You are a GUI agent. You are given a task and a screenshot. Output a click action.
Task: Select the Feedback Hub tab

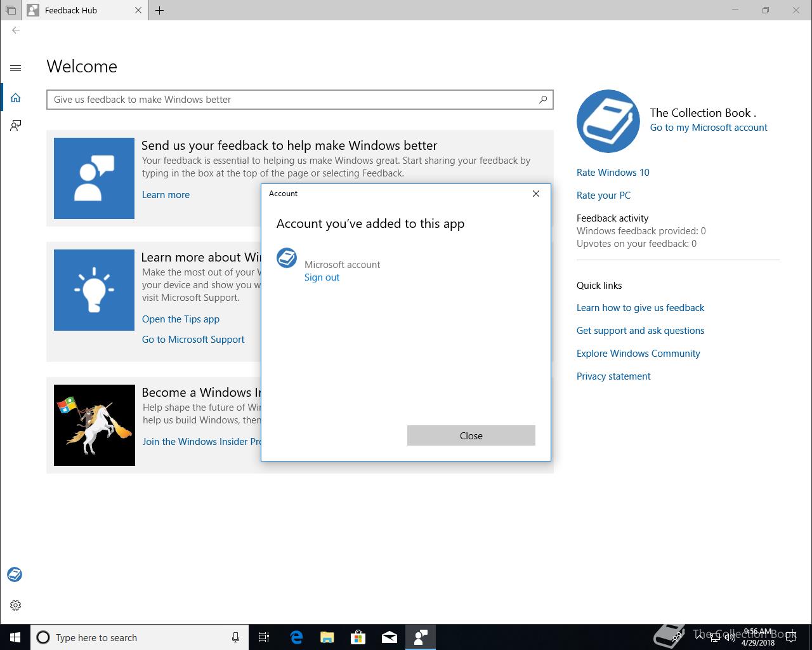pos(84,10)
